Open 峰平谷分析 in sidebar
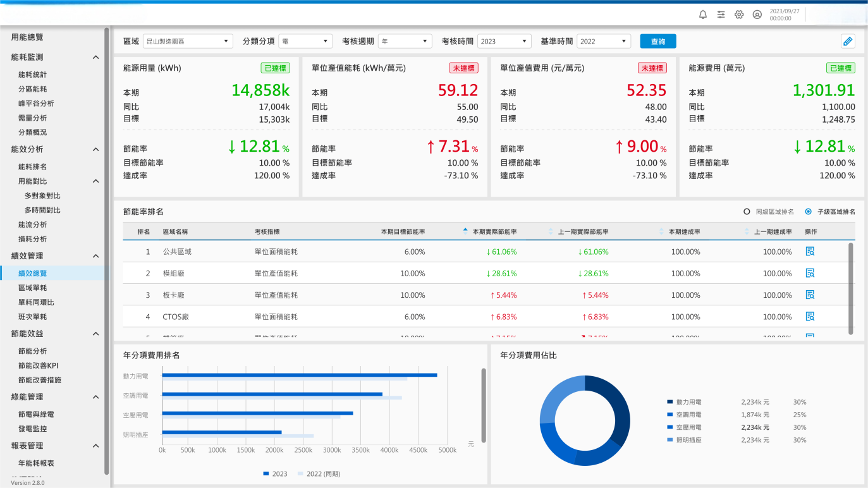The width and height of the screenshot is (868, 488). 36,104
